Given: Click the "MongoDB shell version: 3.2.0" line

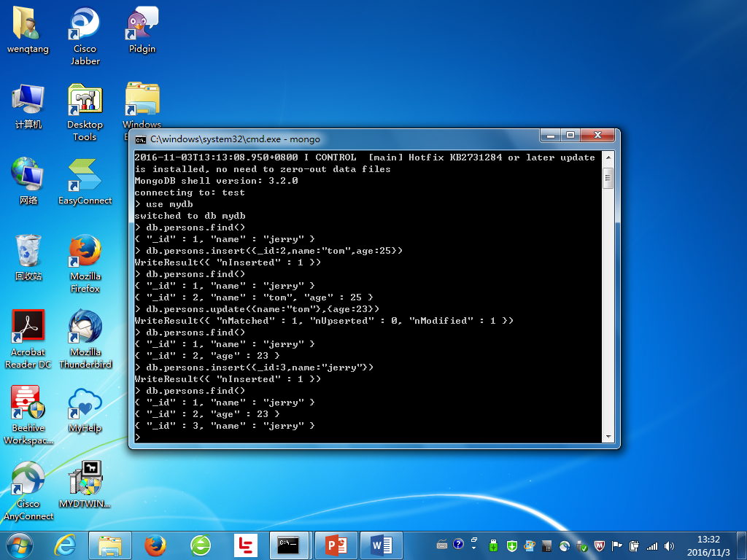Looking at the screenshot, I should point(216,181).
